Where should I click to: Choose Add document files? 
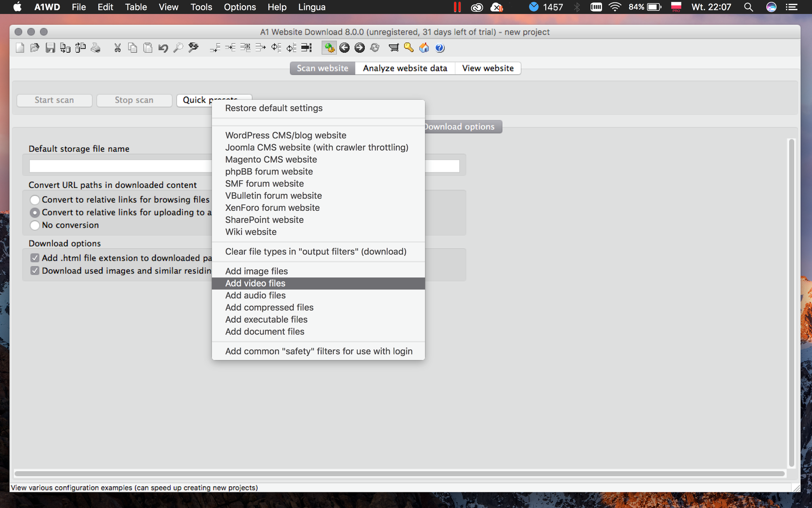pyautogui.click(x=318, y=332)
